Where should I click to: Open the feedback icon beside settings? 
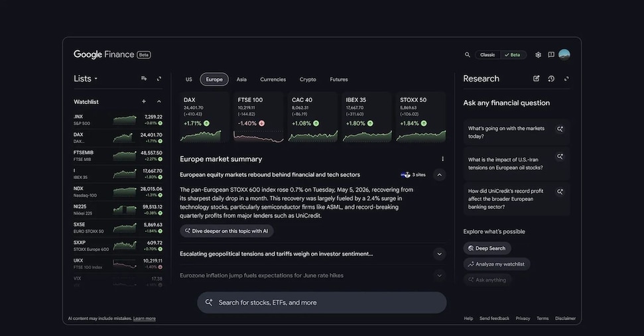(551, 54)
